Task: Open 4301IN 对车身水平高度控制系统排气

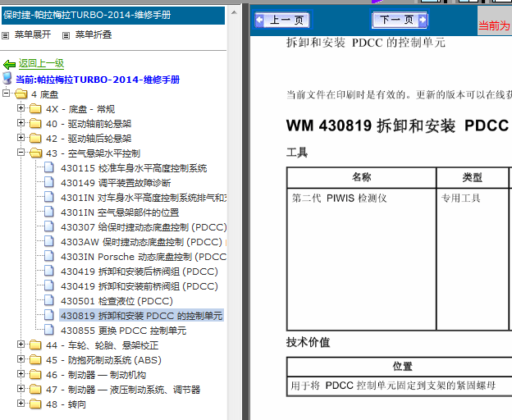Action: pos(144,198)
